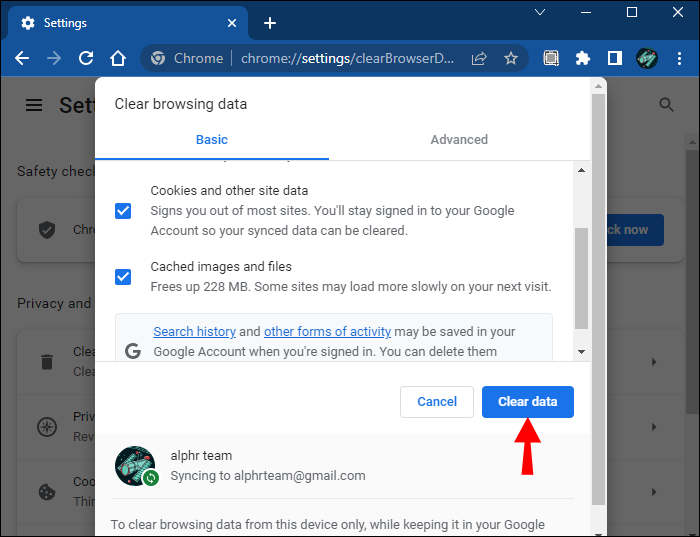Image resolution: width=700 pixels, height=537 pixels.
Task: Click the share page icon
Action: coord(479,58)
